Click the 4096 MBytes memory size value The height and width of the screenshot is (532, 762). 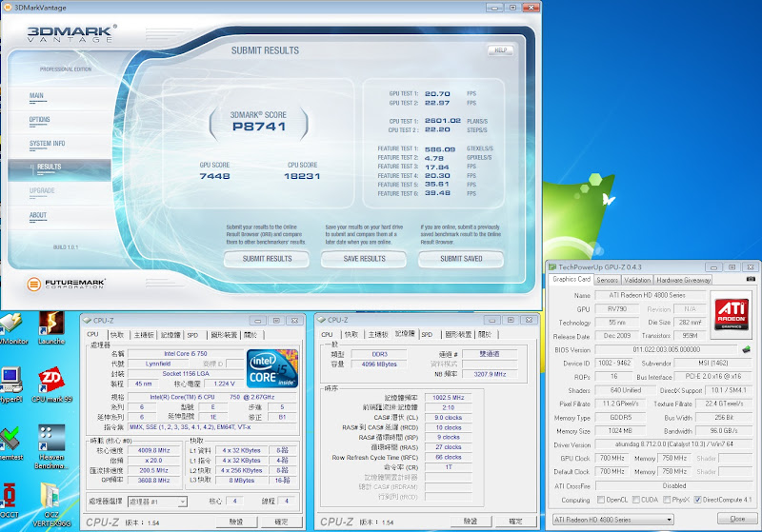379,365
